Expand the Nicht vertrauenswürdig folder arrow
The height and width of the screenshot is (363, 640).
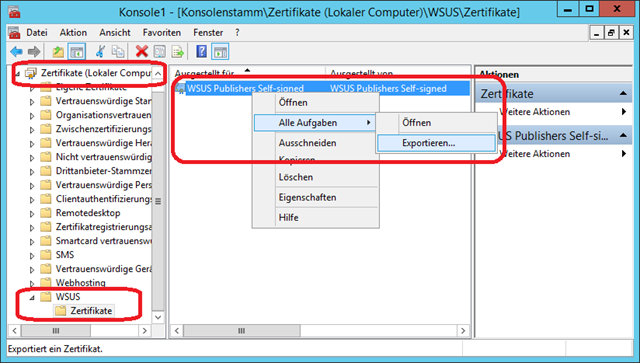pyautogui.click(x=32, y=158)
